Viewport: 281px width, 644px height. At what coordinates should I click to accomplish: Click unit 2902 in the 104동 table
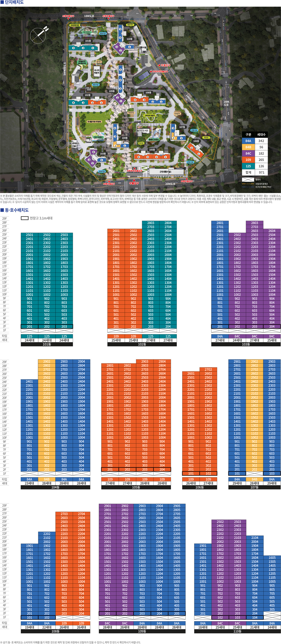click(x=47, y=361)
